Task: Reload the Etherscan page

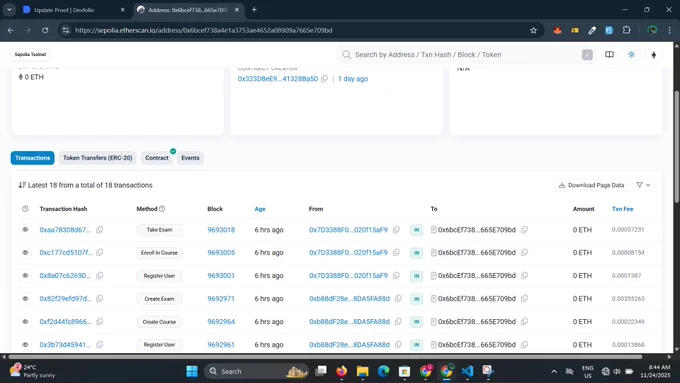Action: [45, 30]
